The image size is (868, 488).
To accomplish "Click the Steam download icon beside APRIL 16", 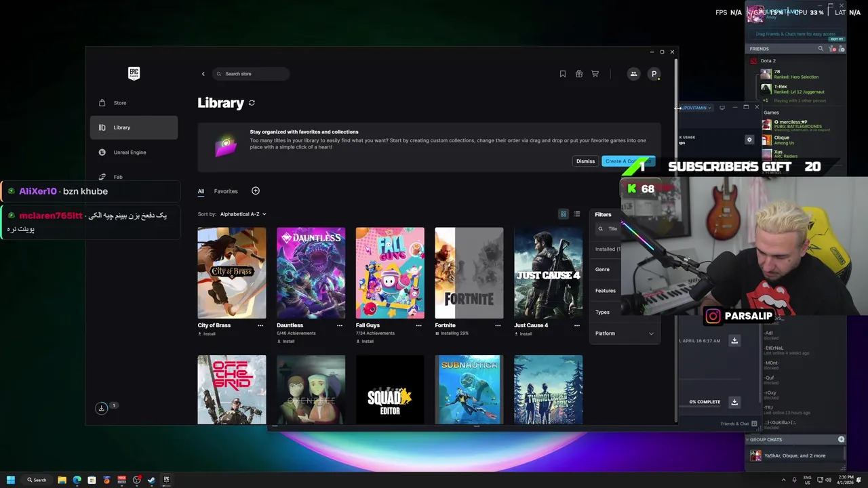I will (734, 340).
